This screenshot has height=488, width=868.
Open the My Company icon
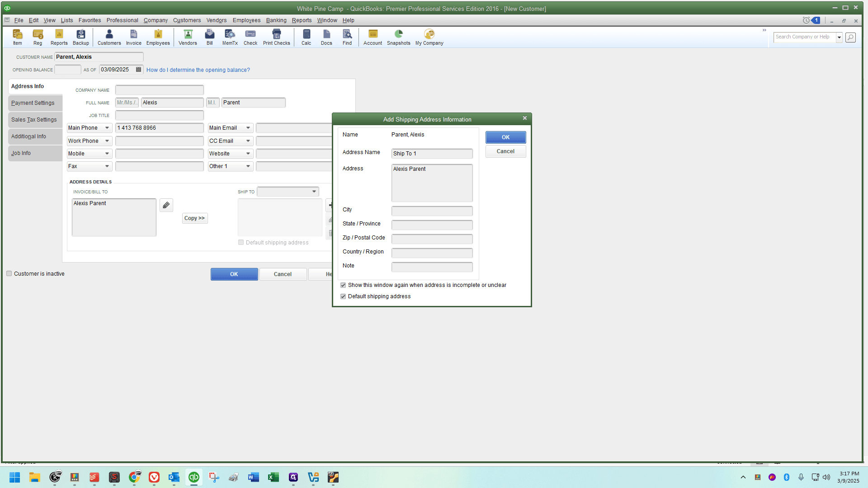(429, 37)
